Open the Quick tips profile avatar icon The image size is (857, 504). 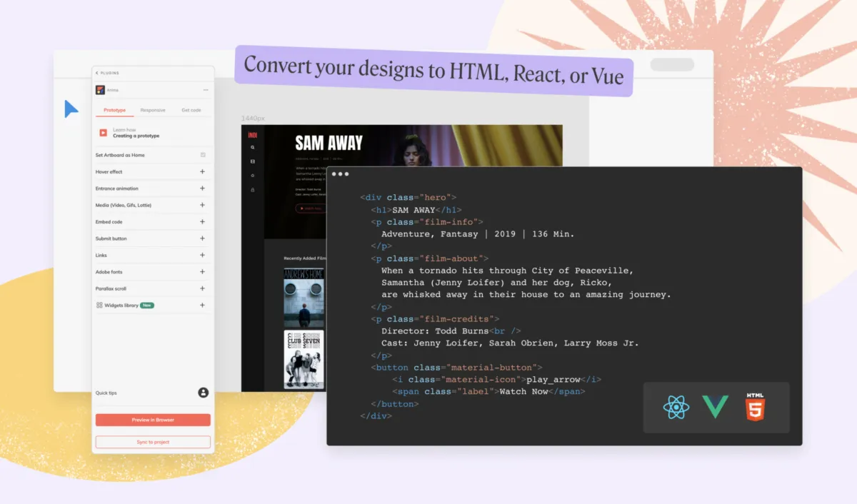tap(204, 393)
